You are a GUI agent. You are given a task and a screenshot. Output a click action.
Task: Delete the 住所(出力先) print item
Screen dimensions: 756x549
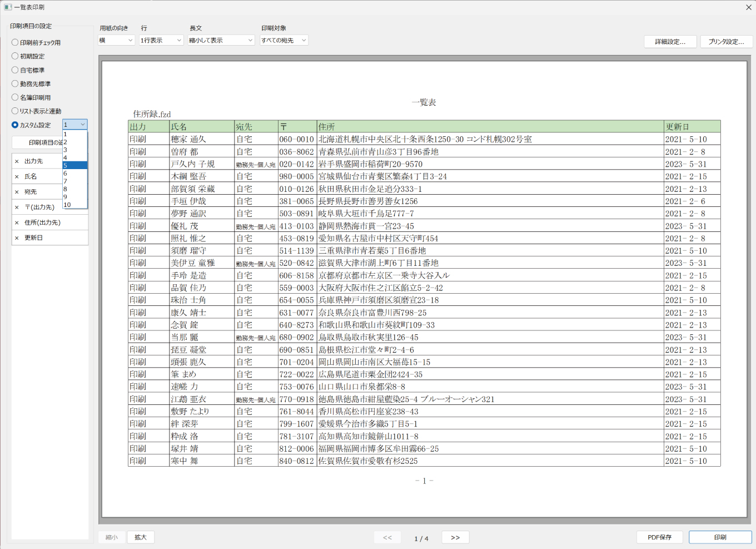pos(17,222)
